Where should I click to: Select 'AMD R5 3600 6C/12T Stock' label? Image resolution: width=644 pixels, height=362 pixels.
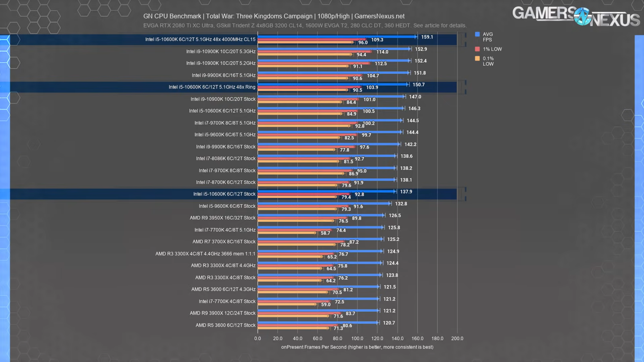coord(226,325)
